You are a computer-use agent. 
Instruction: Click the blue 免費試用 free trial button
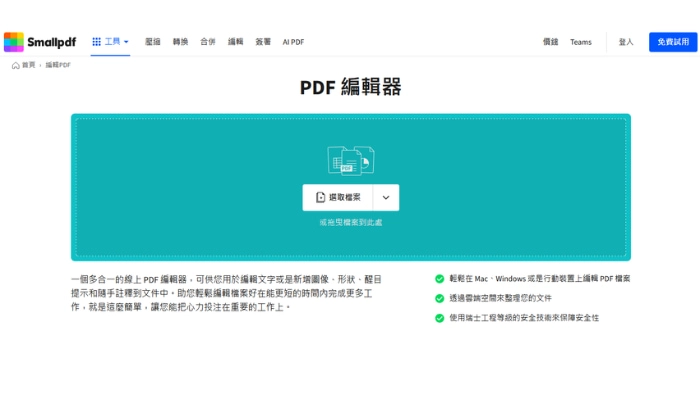[x=672, y=42]
